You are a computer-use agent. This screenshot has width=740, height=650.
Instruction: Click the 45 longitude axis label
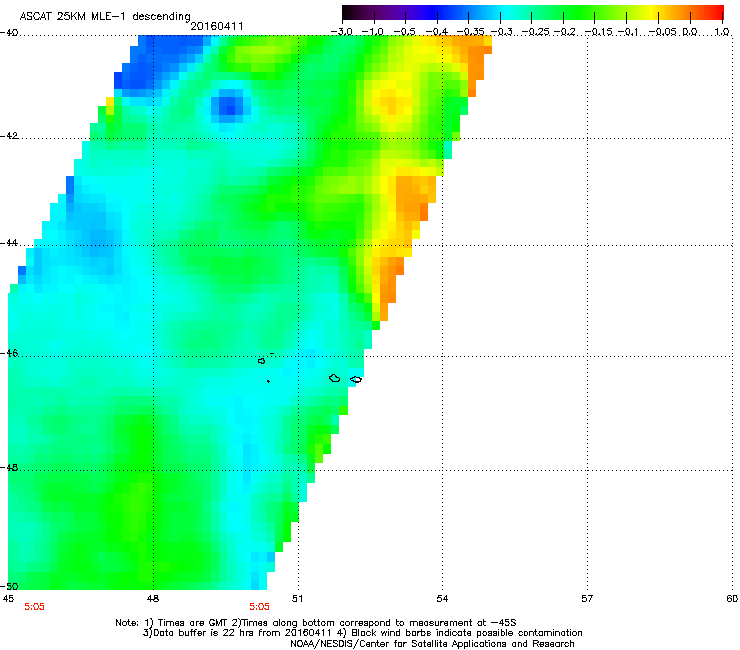[8, 599]
